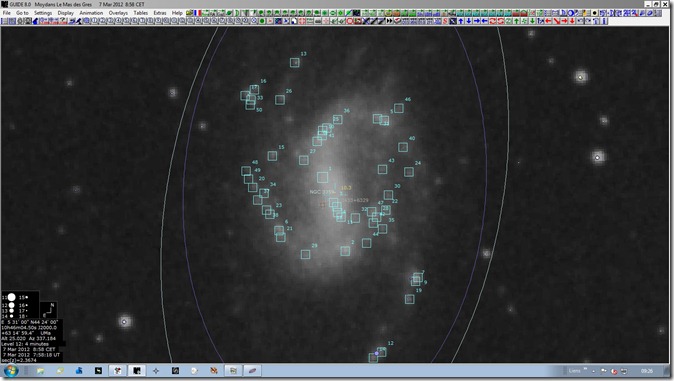
Task: Open the File menu
Action: pyautogui.click(x=6, y=13)
